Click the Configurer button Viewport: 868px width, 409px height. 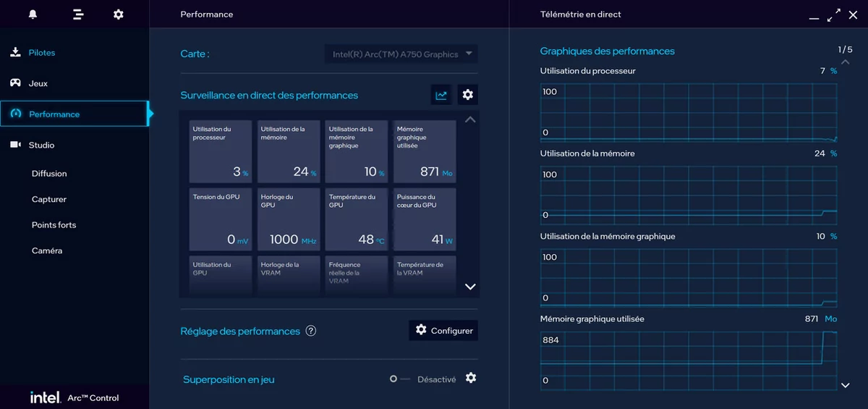tap(443, 330)
